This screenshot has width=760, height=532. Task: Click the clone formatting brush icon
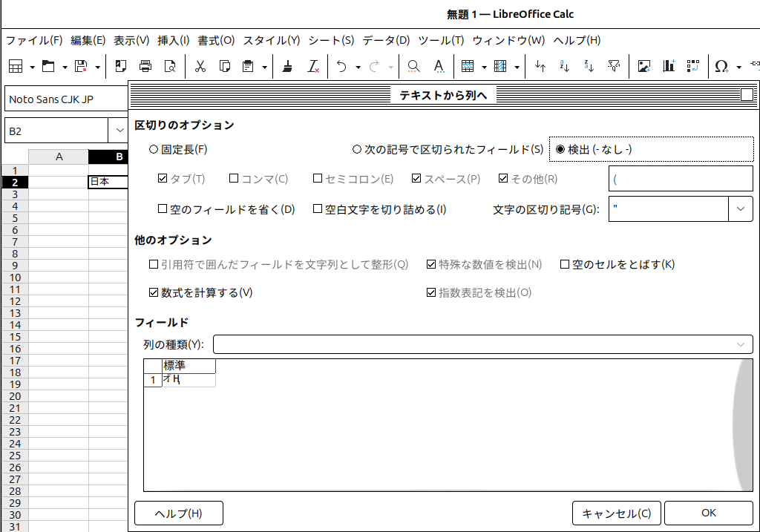[x=287, y=66]
